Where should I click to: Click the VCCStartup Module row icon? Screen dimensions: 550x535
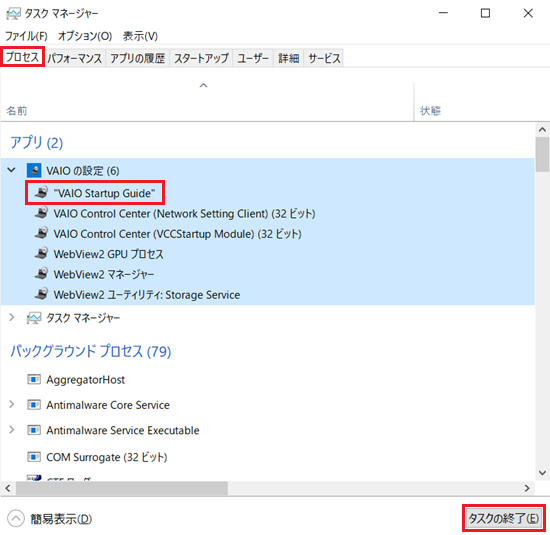[x=41, y=234]
